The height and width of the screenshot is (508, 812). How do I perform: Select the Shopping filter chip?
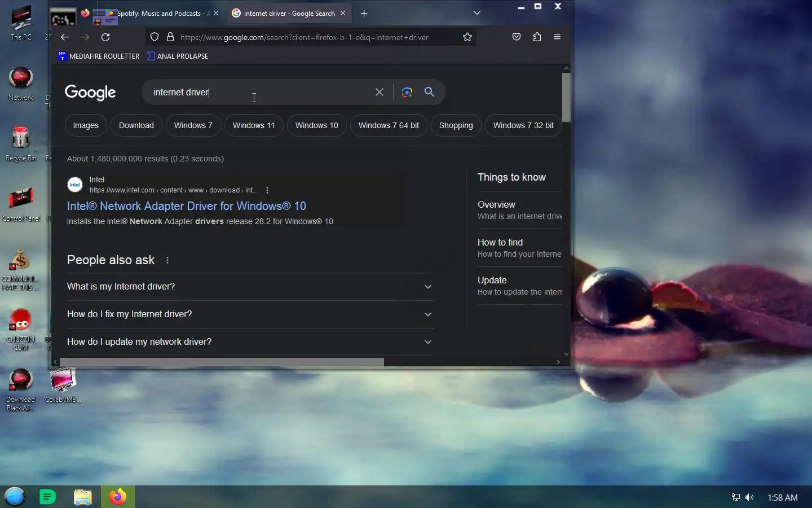point(456,125)
